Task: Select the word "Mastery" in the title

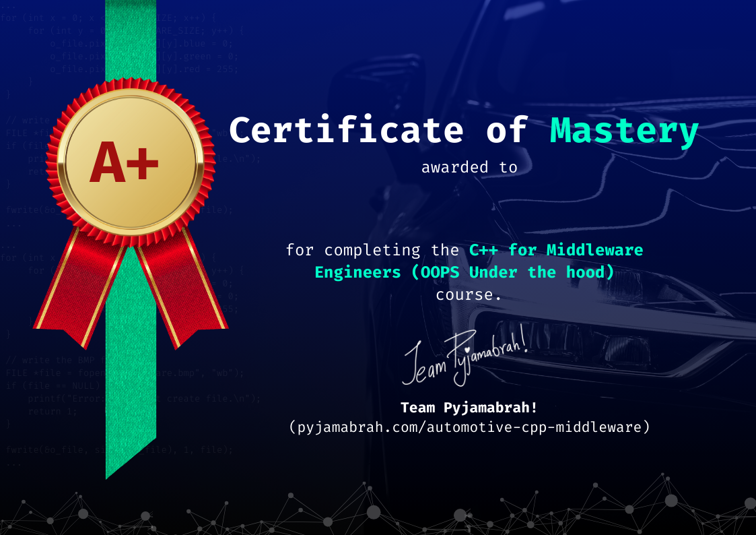Action: pos(624,131)
